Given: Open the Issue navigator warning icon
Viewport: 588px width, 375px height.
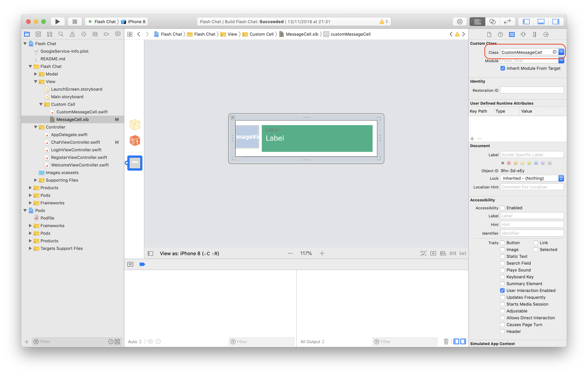Looking at the screenshot, I should (x=72, y=34).
